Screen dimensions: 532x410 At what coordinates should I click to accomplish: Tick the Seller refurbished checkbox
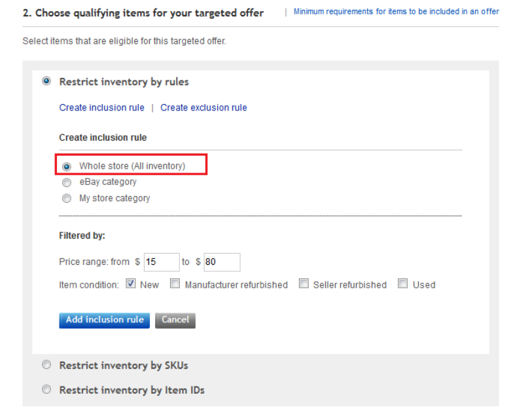(304, 284)
